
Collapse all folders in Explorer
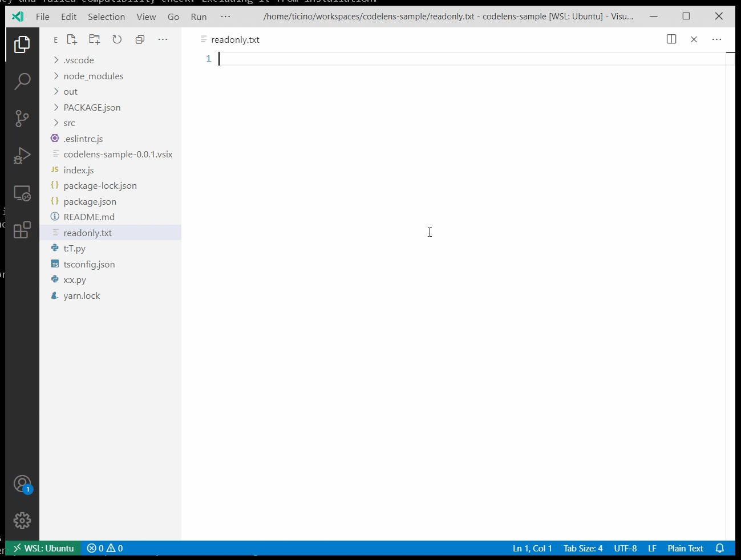click(140, 39)
